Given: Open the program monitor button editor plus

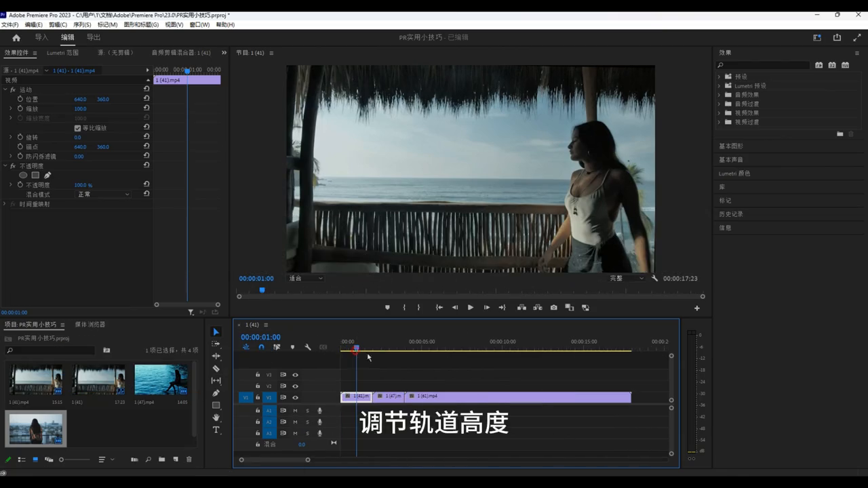Looking at the screenshot, I should point(696,308).
